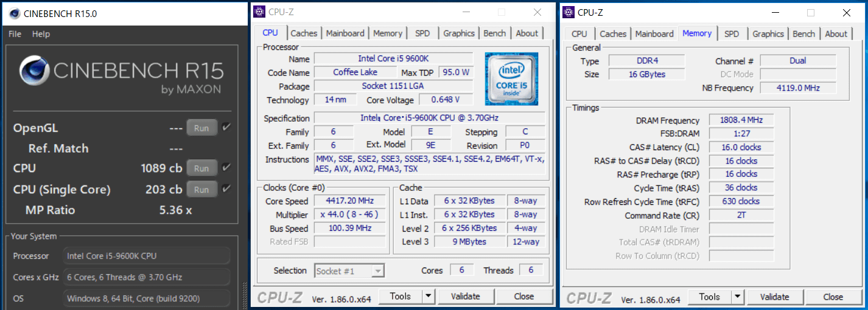Click the Cores x GHz field
Viewport: 868px width, 310px height.
[x=147, y=277]
